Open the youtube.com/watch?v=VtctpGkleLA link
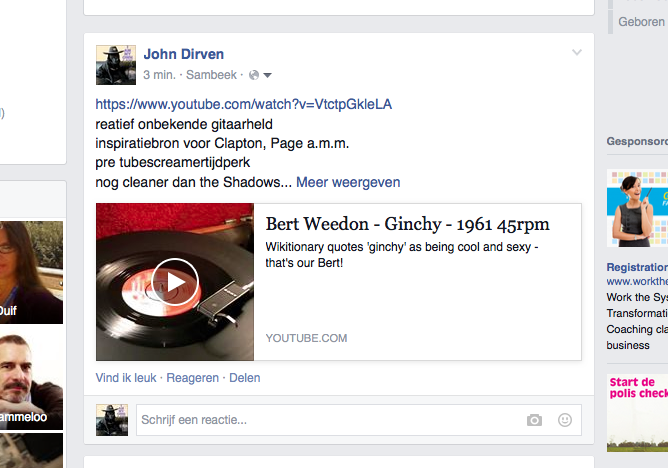 tap(244, 104)
